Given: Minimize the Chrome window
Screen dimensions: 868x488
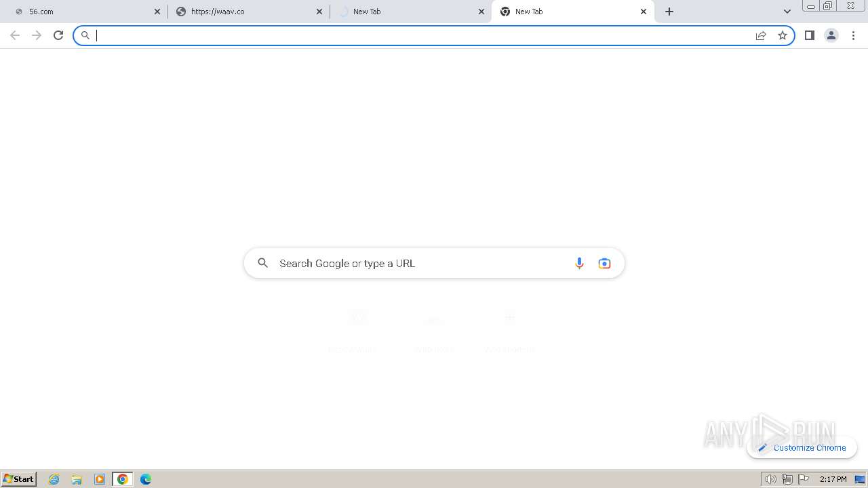Looking at the screenshot, I should click(x=811, y=5).
